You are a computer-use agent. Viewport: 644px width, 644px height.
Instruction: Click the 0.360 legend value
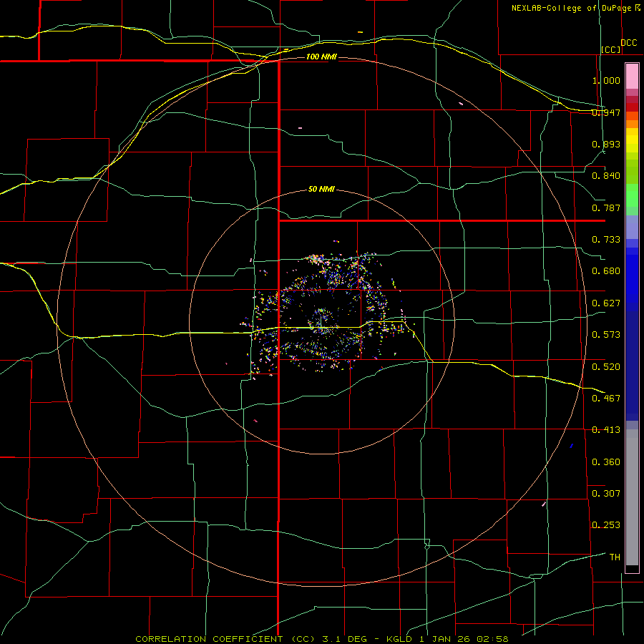point(606,462)
